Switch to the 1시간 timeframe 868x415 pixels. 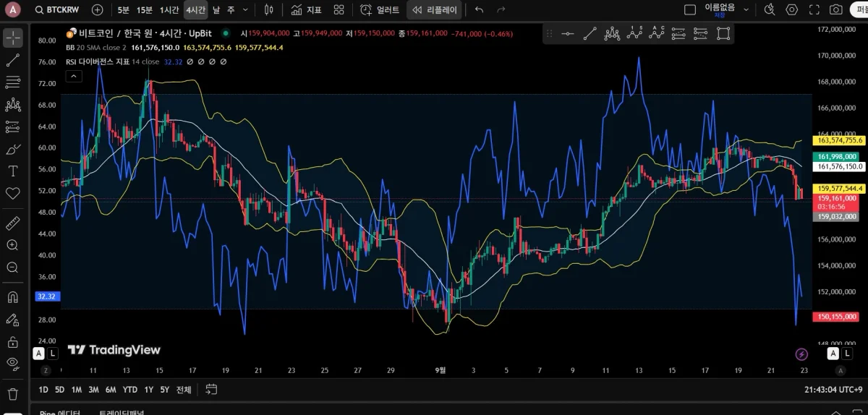click(170, 10)
